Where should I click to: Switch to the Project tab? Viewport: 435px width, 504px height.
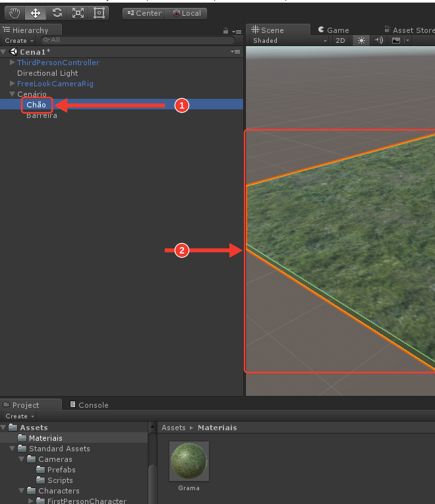click(x=30, y=405)
